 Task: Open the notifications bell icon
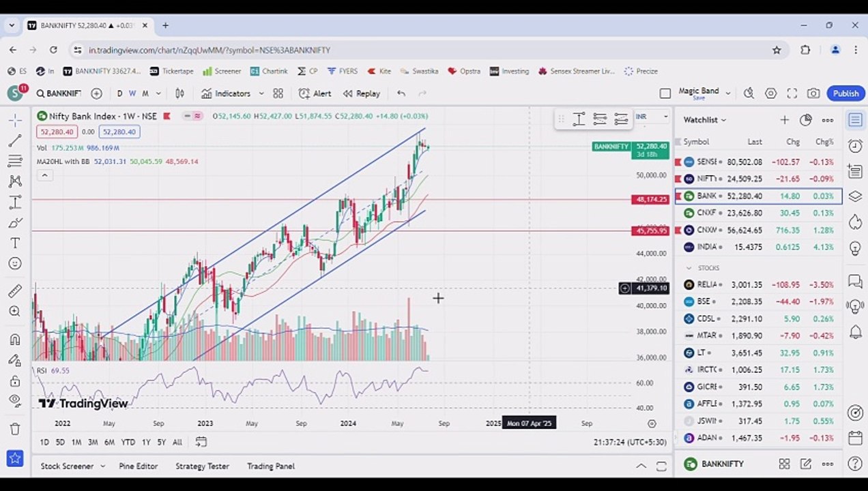pyautogui.click(x=855, y=332)
